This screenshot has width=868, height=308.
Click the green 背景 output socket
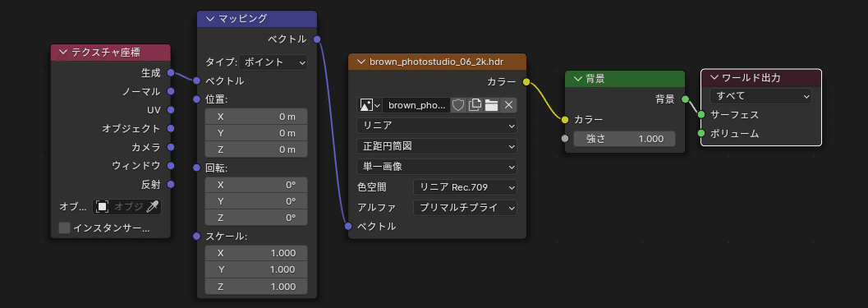[x=685, y=99]
